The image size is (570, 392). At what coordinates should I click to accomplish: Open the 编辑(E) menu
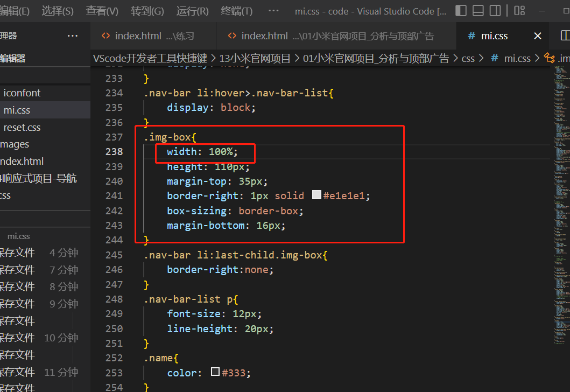(15, 11)
